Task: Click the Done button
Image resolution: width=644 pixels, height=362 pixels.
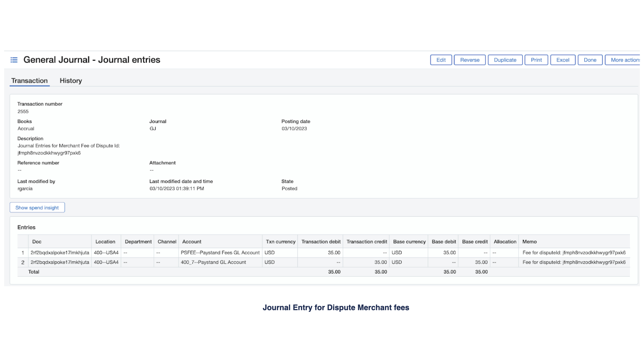Action: tap(590, 60)
